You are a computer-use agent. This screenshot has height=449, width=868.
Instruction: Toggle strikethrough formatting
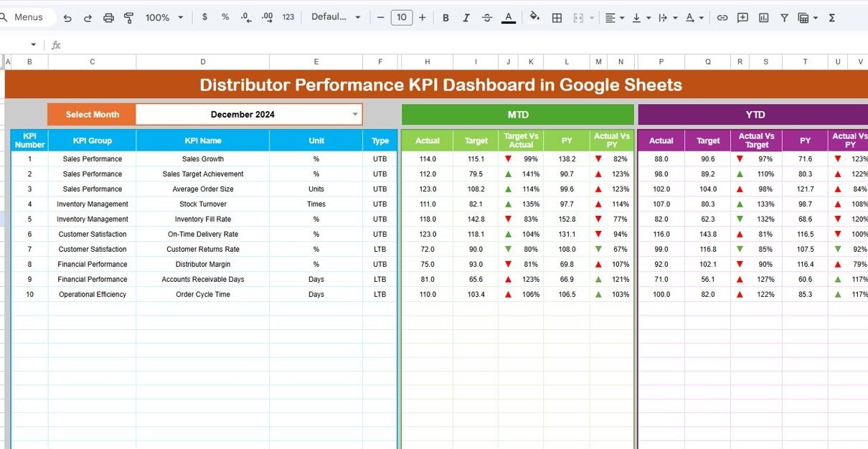pyautogui.click(x=487, y=17)
